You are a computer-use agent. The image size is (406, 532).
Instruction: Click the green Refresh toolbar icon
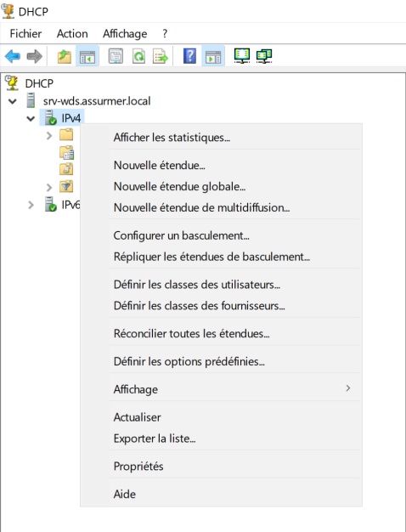click(x=138, y=56)
